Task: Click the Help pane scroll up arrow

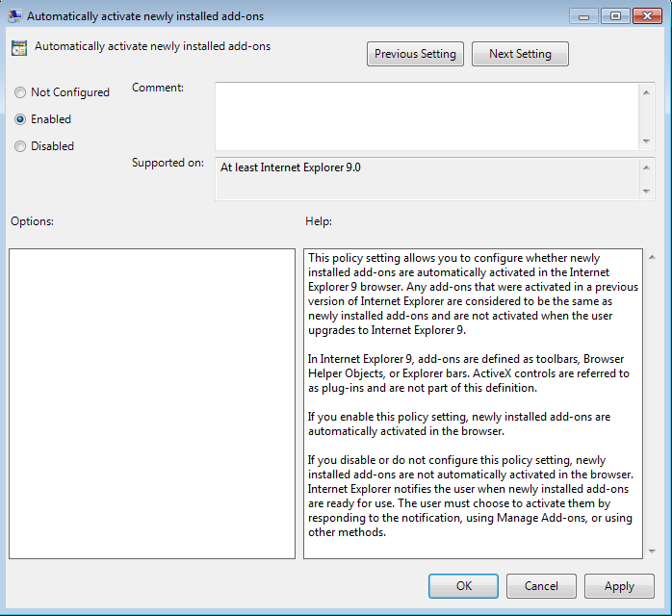Action: click(x=653, y=257)
